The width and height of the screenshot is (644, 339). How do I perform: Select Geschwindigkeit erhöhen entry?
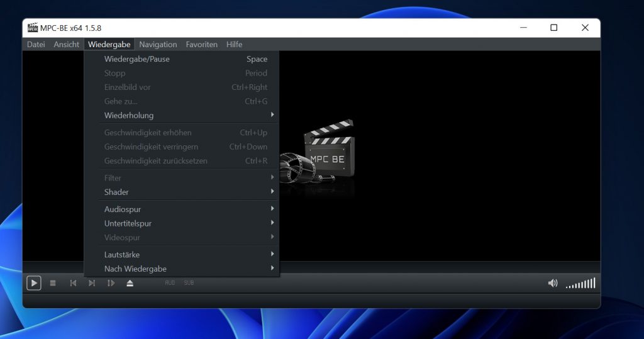pyautogui.click(x=182, y=133)
